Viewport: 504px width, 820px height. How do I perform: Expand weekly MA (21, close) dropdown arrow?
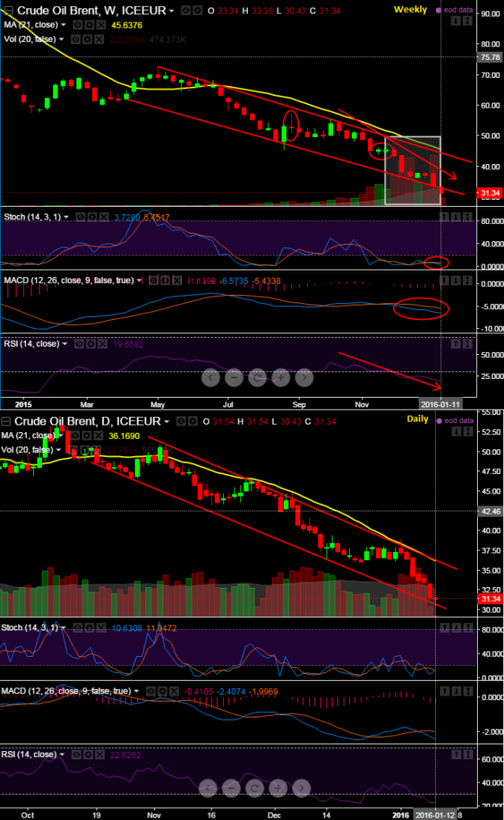[64, 25]
